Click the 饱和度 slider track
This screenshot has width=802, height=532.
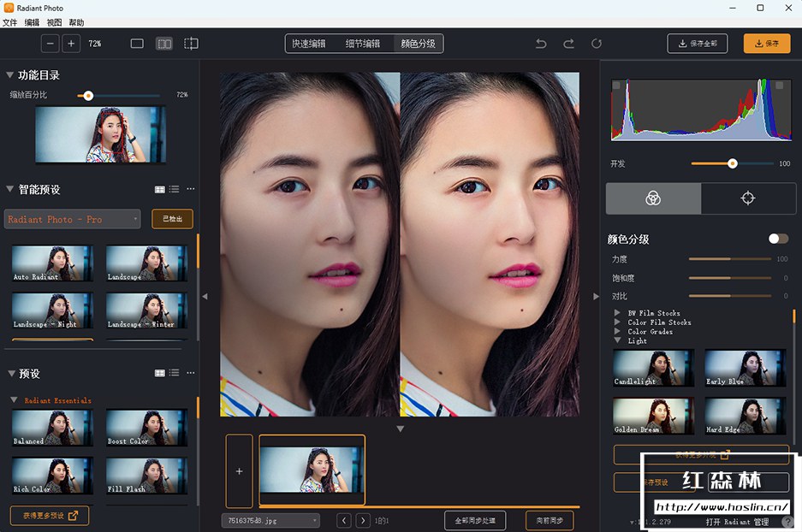pos(730,278)
